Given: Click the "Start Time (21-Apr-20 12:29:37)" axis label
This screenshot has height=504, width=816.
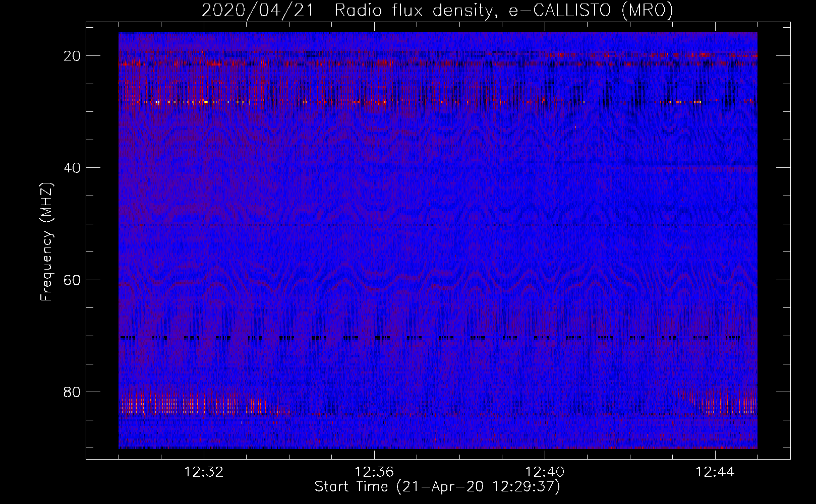Looking at the screenshot, I should 437,487.
